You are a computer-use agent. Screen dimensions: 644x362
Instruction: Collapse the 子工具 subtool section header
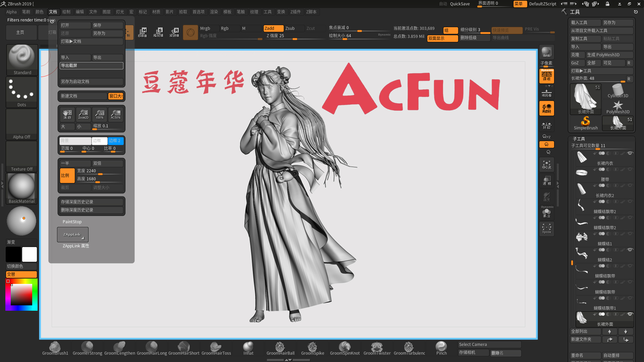579,139
